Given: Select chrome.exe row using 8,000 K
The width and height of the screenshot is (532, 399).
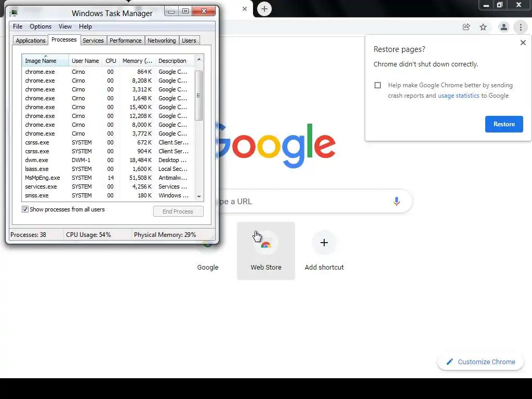Looking at the screenshot, I should coord(108,125).
